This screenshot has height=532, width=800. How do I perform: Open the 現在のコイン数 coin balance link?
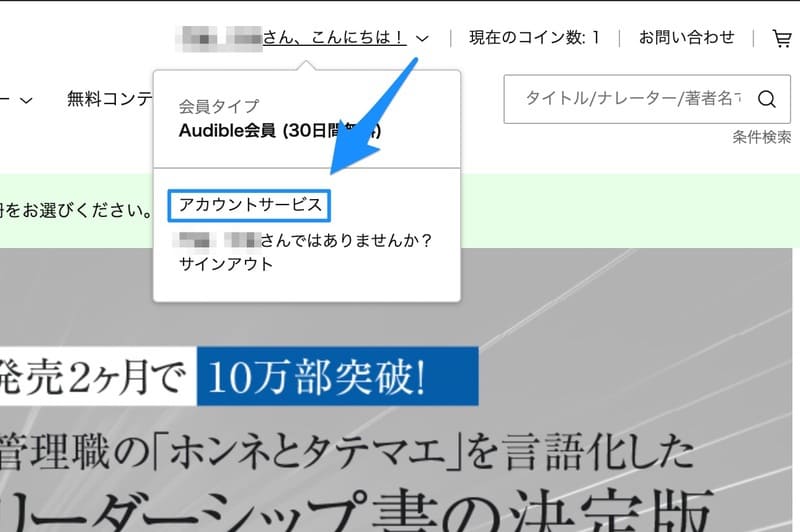pos(534,38)
